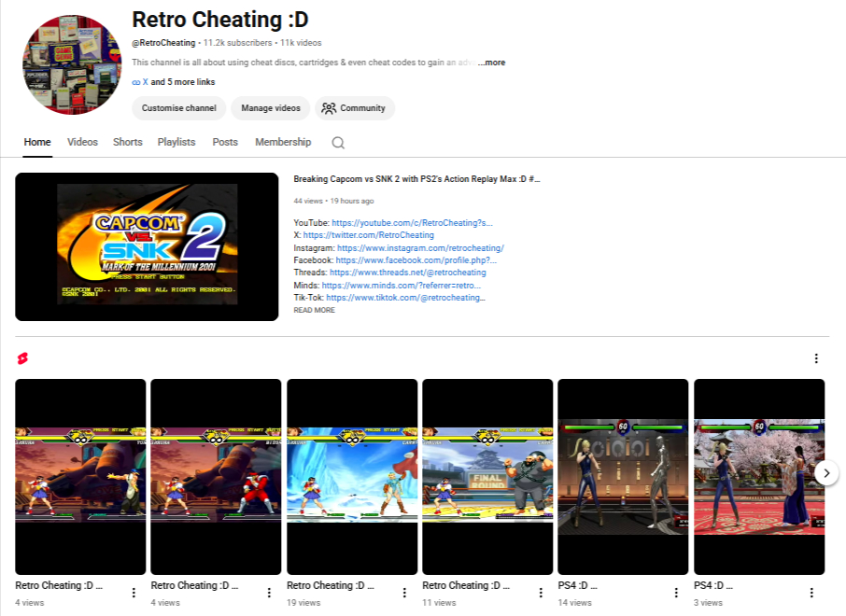Follow the YouTube channel URL link

point(412,223)
